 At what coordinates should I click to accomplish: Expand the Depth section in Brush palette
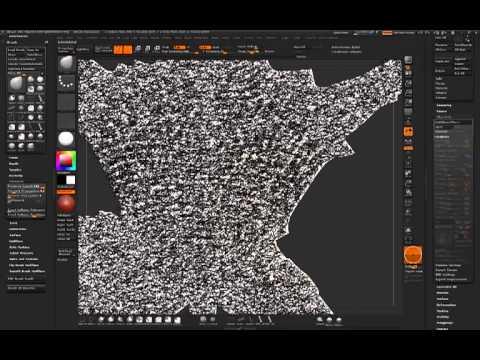click(14, 164)
